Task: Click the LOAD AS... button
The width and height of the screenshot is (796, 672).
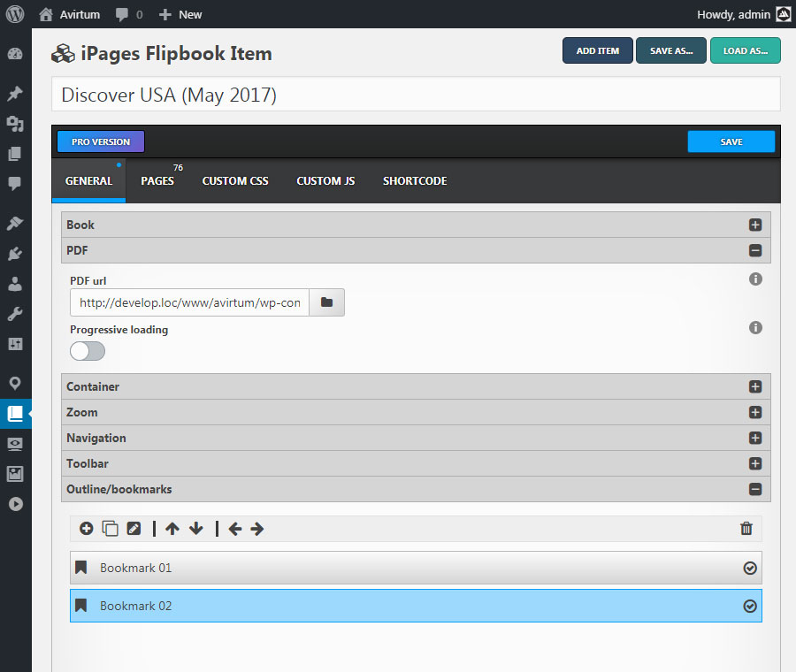Action: pyautogui.click(x=746, y=50)
